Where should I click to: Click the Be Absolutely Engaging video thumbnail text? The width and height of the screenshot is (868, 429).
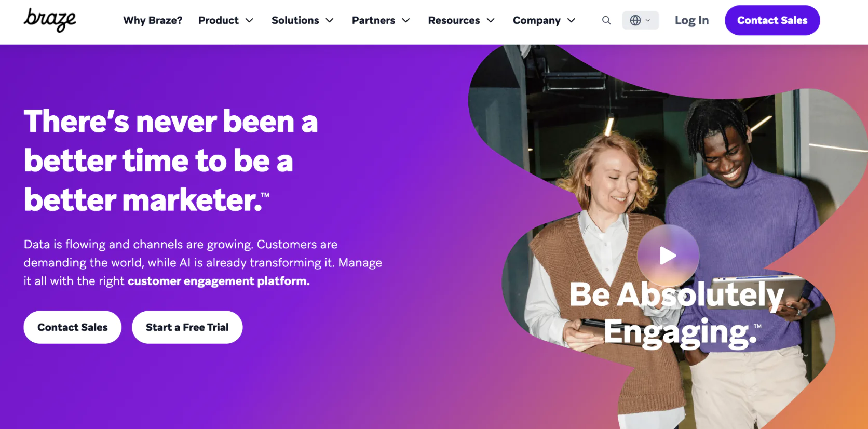pyautogui.click(x=676, y=314)
